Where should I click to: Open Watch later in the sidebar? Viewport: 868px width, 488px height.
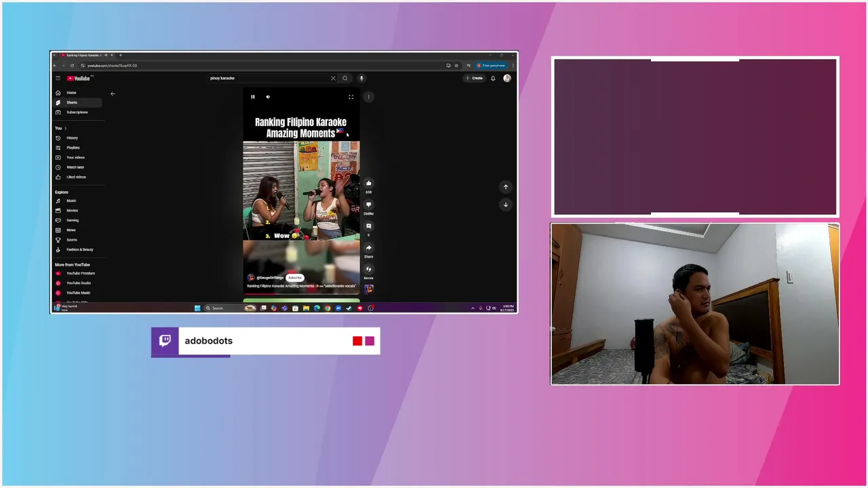click(77, 167)
